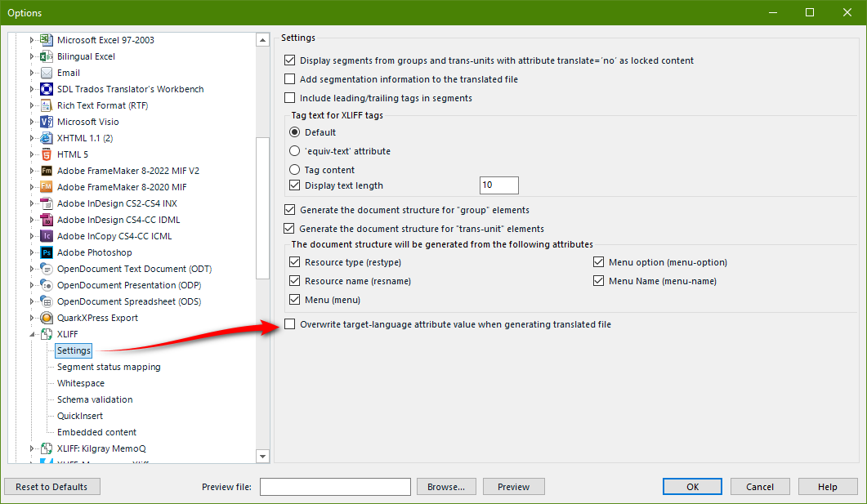867x504 pixels.
Task: Expand the XLIFF: Kilgray MemoQ node
Action: (32, 448)
